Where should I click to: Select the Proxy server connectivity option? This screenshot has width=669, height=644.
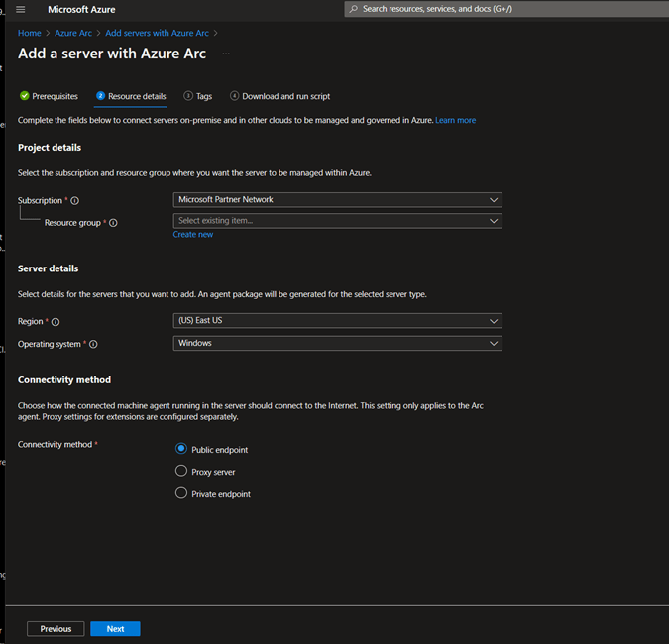pyautogui.click(x=181, y=472)
